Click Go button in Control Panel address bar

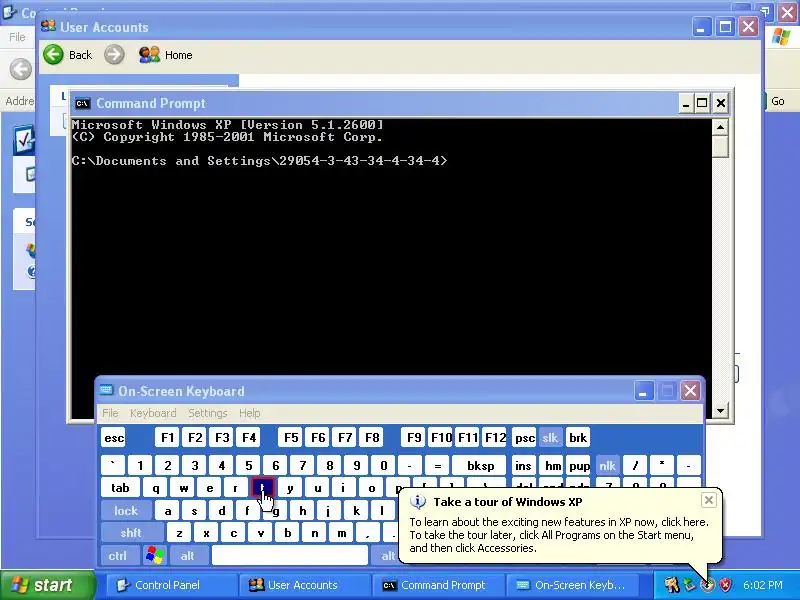775,101
